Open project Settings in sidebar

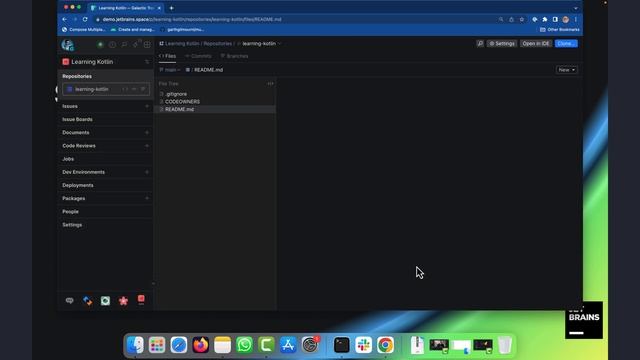(x=72, y=225)
